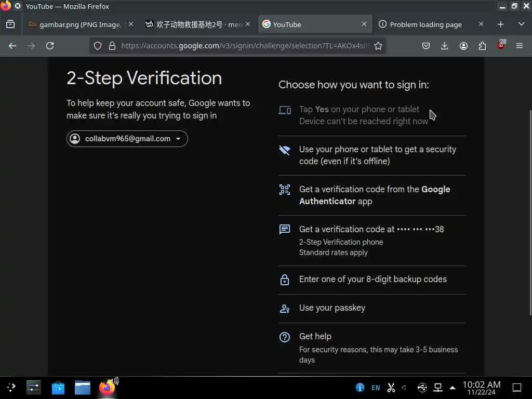This screenshot has width=532, height=399.
Task: Expand the list all tabs chevron
Action: coord(522,24)
